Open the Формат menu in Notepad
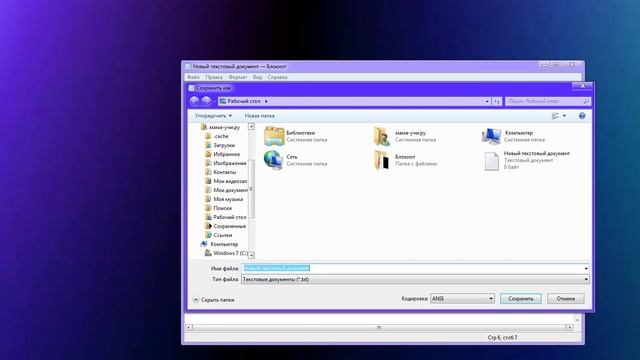The image size is (640, 360). [238, 77]
